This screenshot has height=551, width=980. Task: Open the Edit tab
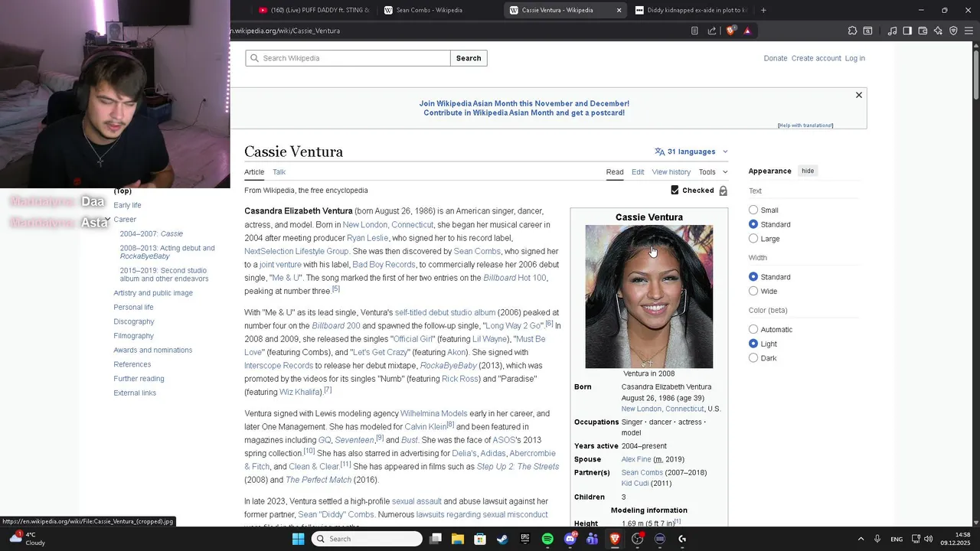[x=638, y=172]
